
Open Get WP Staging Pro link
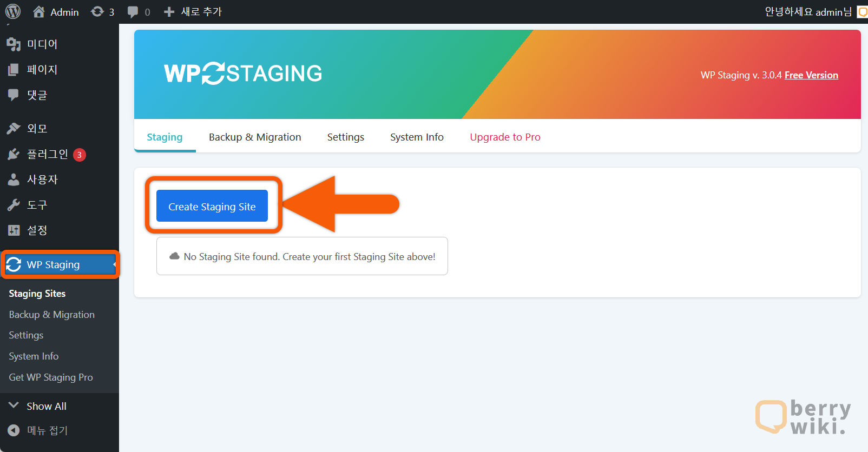(x=51, y=377)
